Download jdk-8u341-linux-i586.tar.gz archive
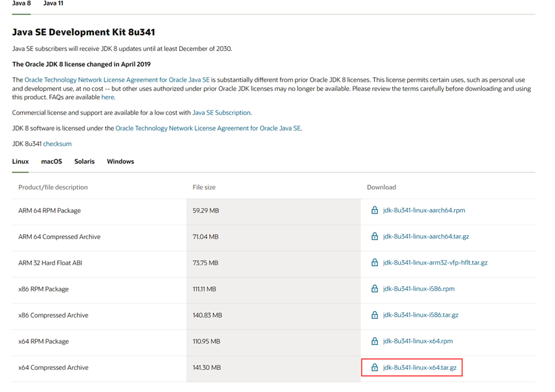 (x=420, y=315)
